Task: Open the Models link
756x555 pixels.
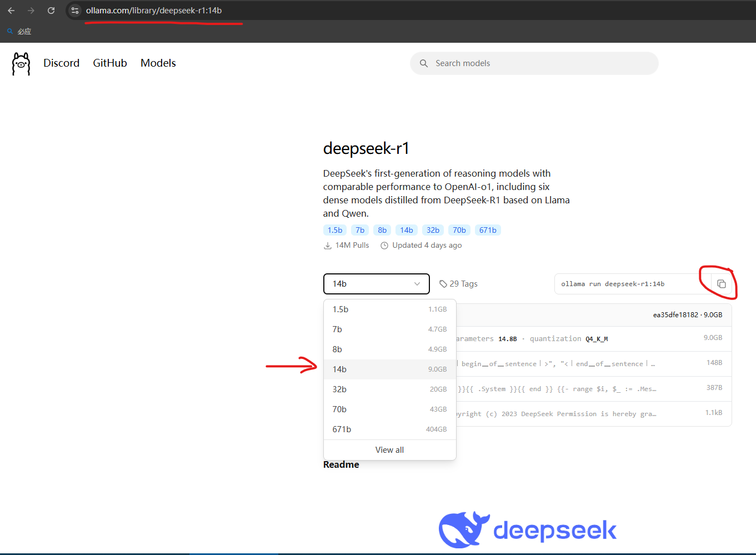Action: [x=158, y=63]
